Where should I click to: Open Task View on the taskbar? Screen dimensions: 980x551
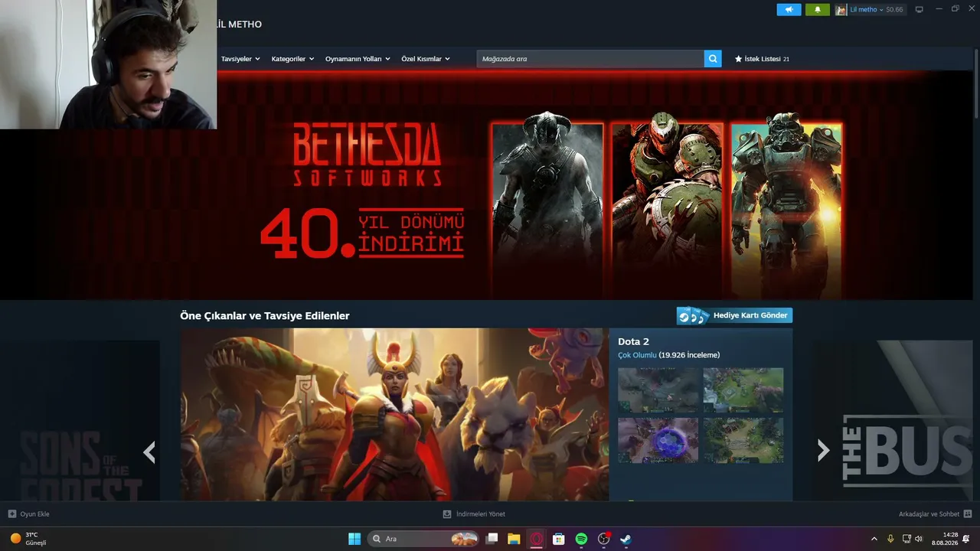tap(492, 539)
